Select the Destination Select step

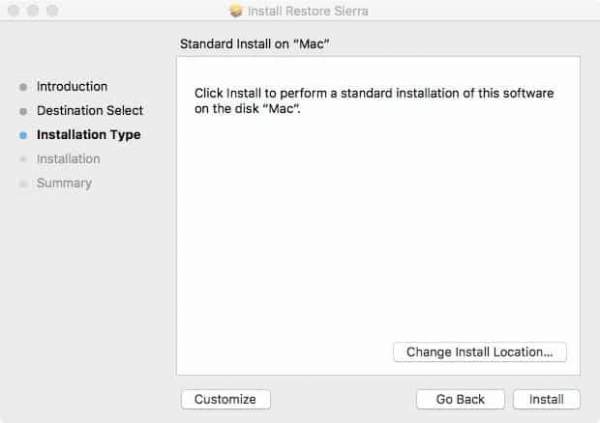pyautogui.click(x=90, y=111)
